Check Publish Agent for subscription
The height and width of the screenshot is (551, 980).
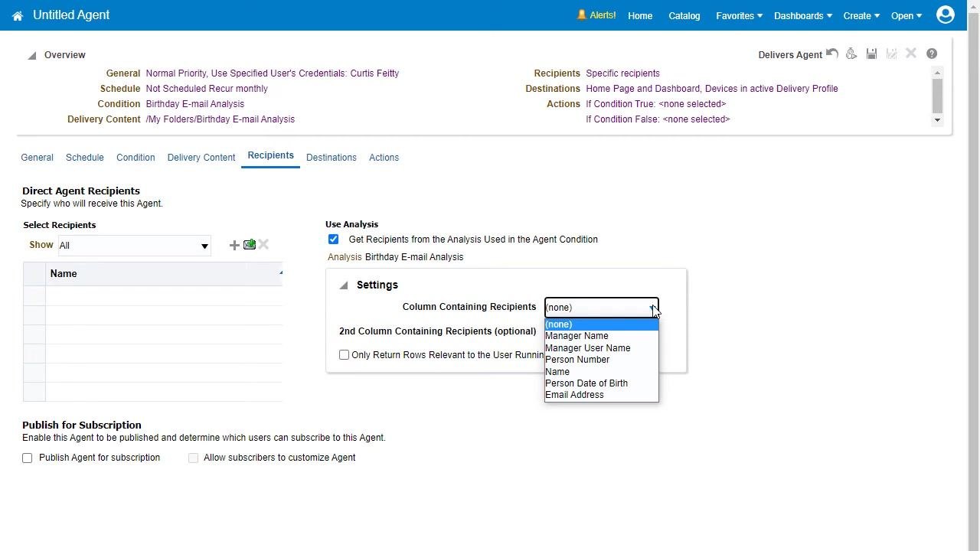tap(28, 458)
